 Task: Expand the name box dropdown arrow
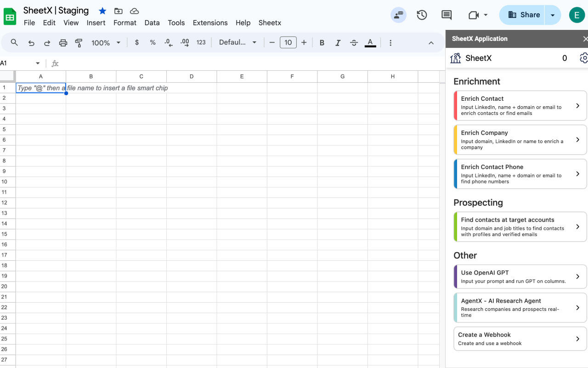coord(38,63)
